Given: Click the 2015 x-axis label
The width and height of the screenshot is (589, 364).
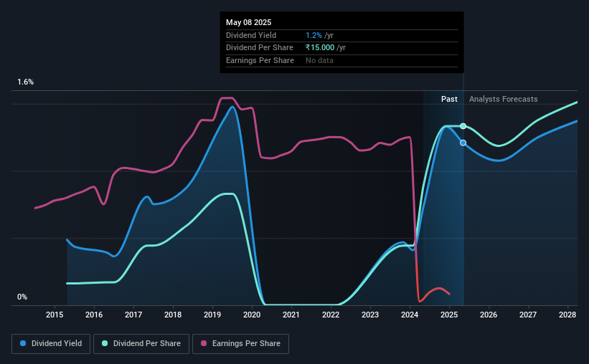Looking at the screenshot, I should tap(55, 315).
